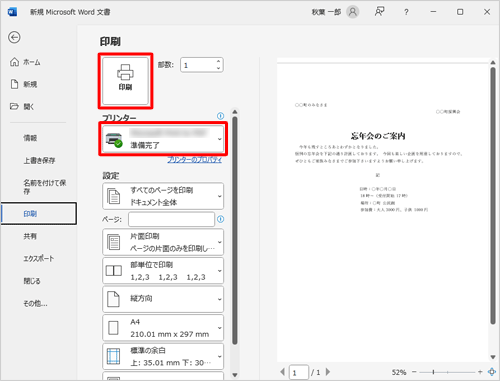Open the 開く page
Image resolution: width=500 pixels, height=381 pixels.
22,107
